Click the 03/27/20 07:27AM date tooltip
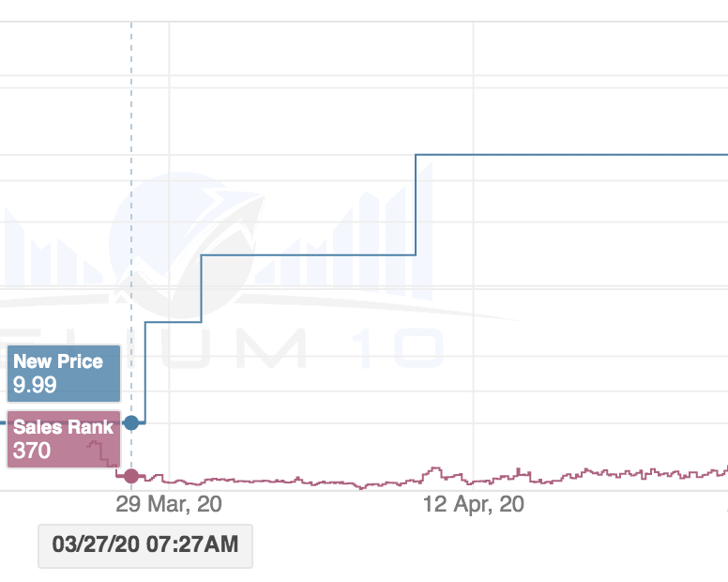Screen dimensions: 728x582 (x=145, y=545)
